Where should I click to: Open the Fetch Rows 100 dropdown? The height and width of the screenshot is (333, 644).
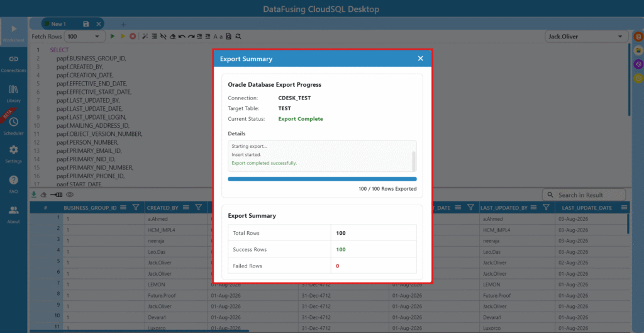85,37
